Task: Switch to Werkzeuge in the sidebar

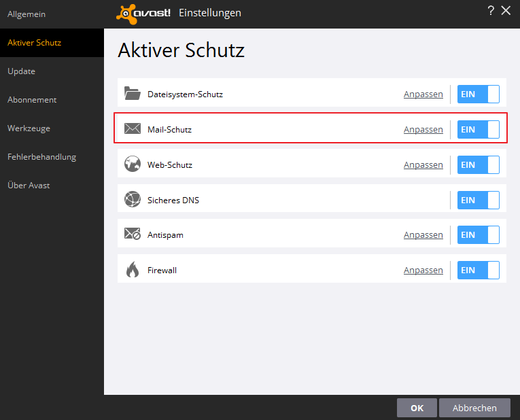Action: point(52,128)
